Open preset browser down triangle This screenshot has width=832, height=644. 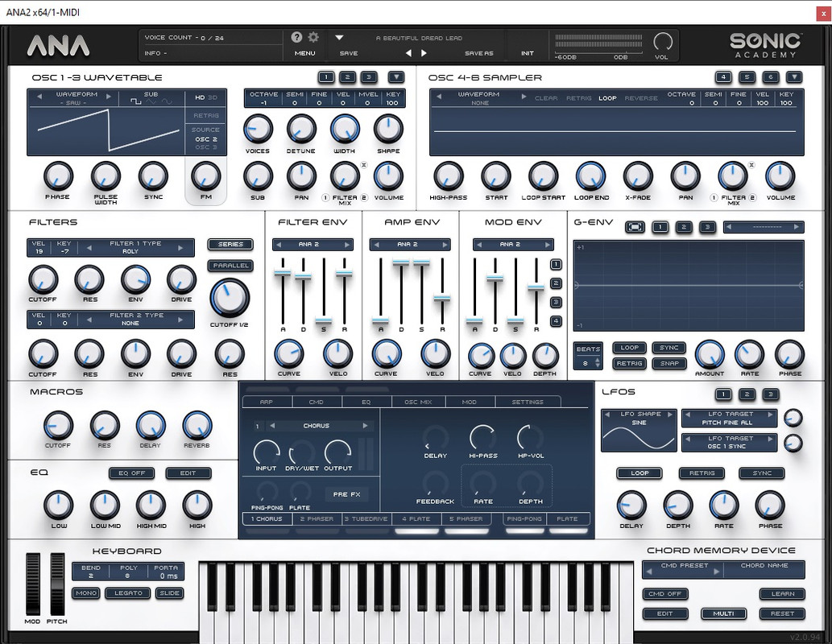pyautogui.click(x=339, y=38)
